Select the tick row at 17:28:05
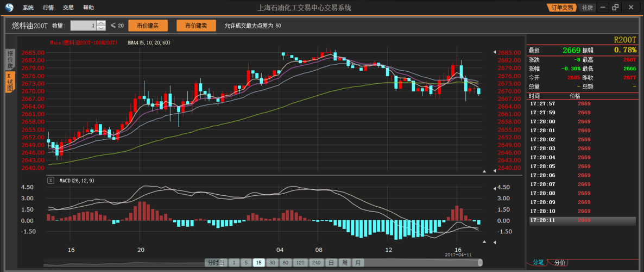 [x=583, y=166]
